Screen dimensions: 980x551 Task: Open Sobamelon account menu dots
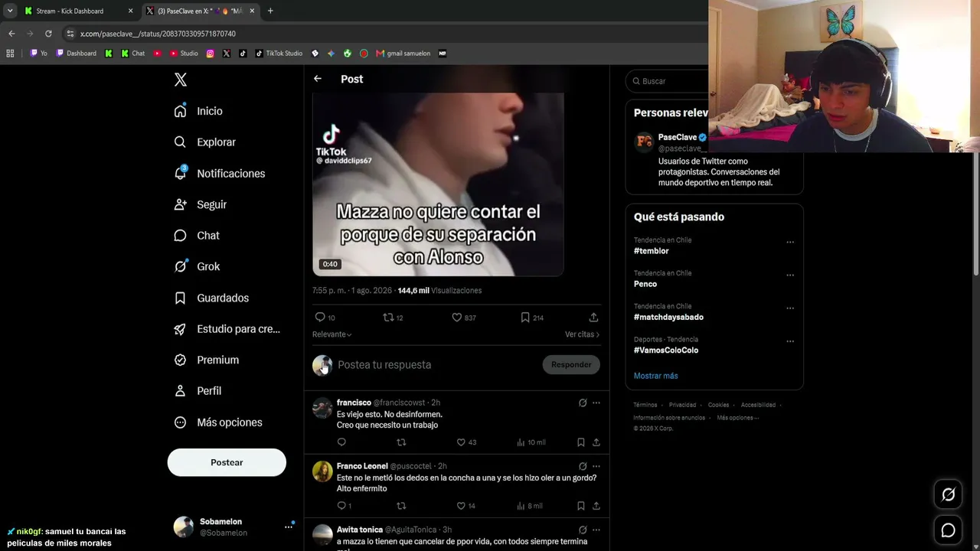click(289, 527)
